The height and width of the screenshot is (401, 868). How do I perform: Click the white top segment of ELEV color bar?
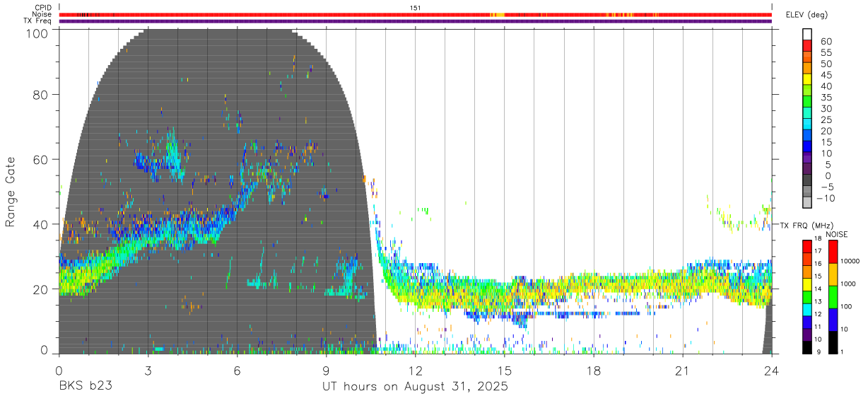pyautogui.click(x=807, y=34)
